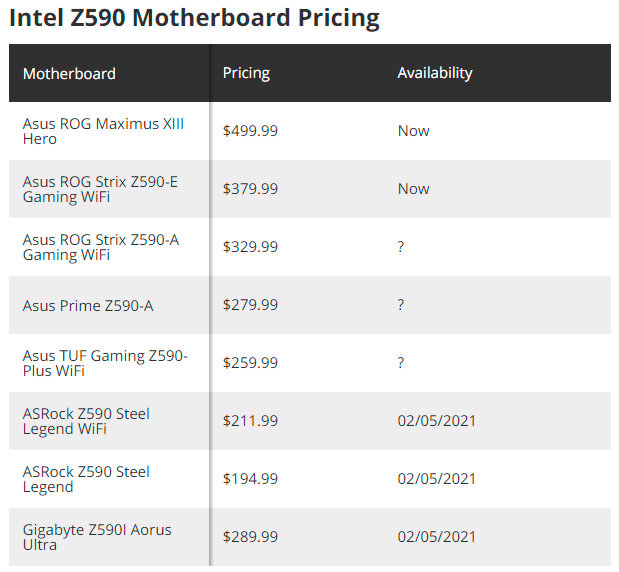
Task: Select the Gigabyte Z590I Aorus Ultra cell
Action: click(x=97, y=537)
